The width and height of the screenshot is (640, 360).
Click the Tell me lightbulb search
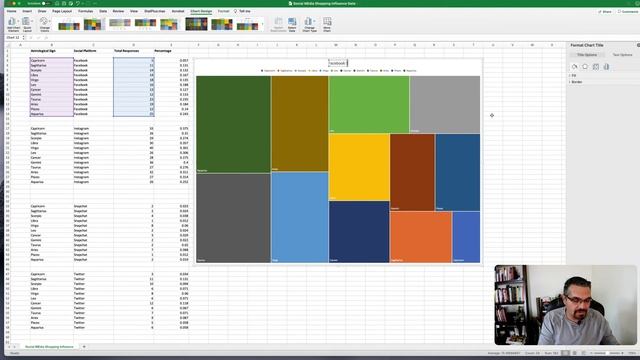click(x=242, y=11)
